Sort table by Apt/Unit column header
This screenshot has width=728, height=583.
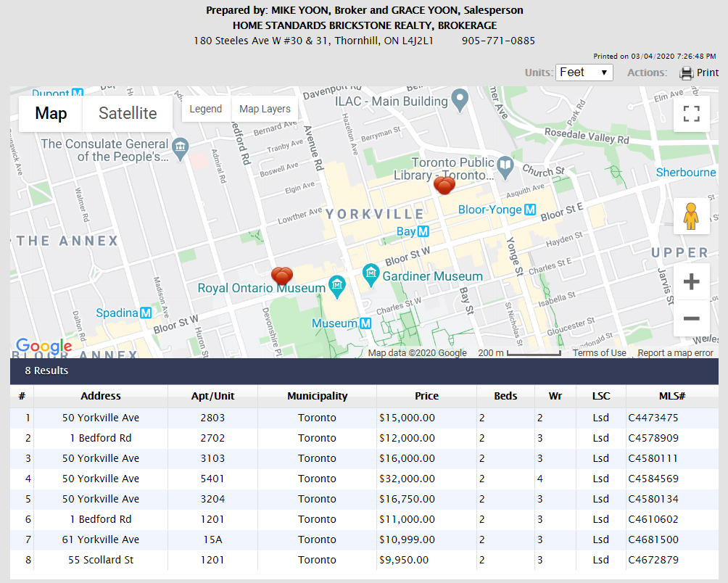[x=212, y=396]
